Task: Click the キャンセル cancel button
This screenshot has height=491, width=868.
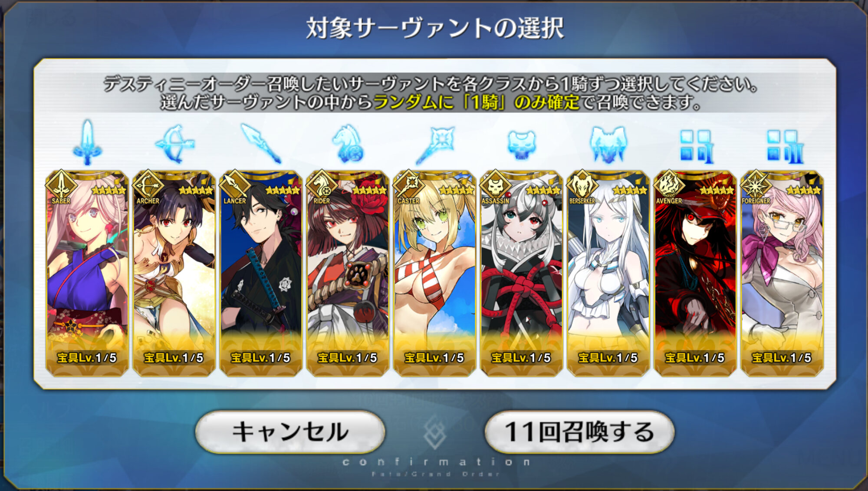Action: pyautogui.click(x=290, y=432)
